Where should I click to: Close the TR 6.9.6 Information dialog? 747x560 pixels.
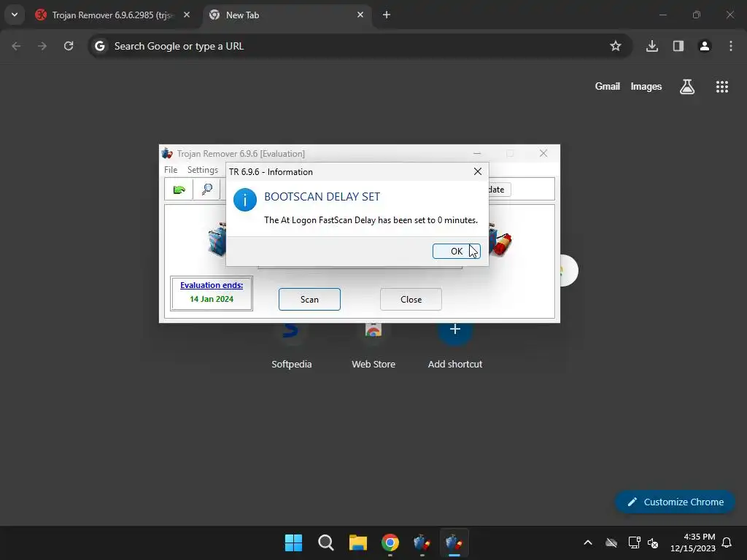[x=477, y=171]
